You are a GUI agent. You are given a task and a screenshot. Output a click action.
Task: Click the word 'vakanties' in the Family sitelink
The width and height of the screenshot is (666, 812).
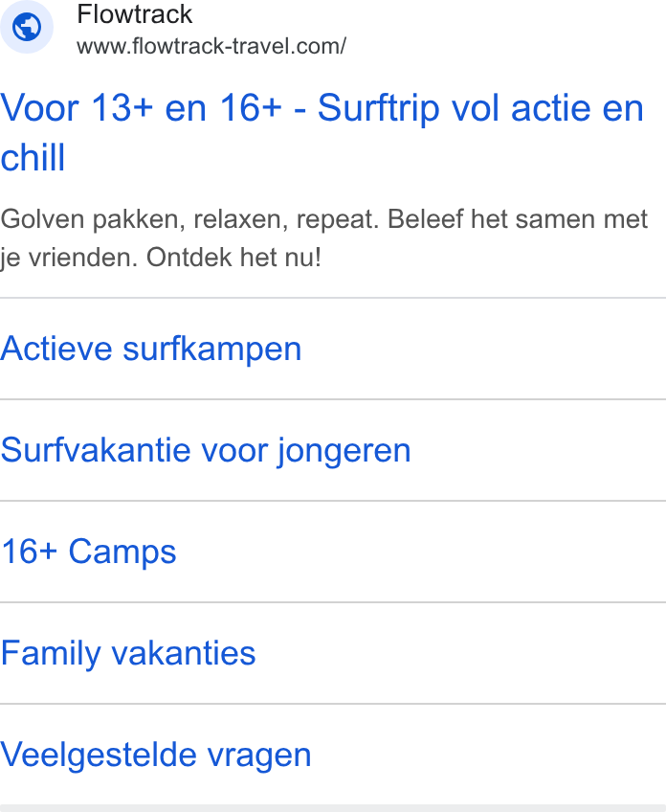point(184,652)
